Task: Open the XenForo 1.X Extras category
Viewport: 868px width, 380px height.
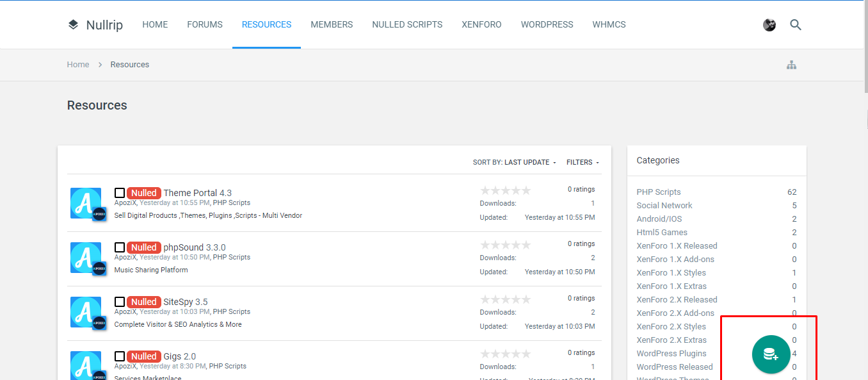Action: (x=671, y=286)
